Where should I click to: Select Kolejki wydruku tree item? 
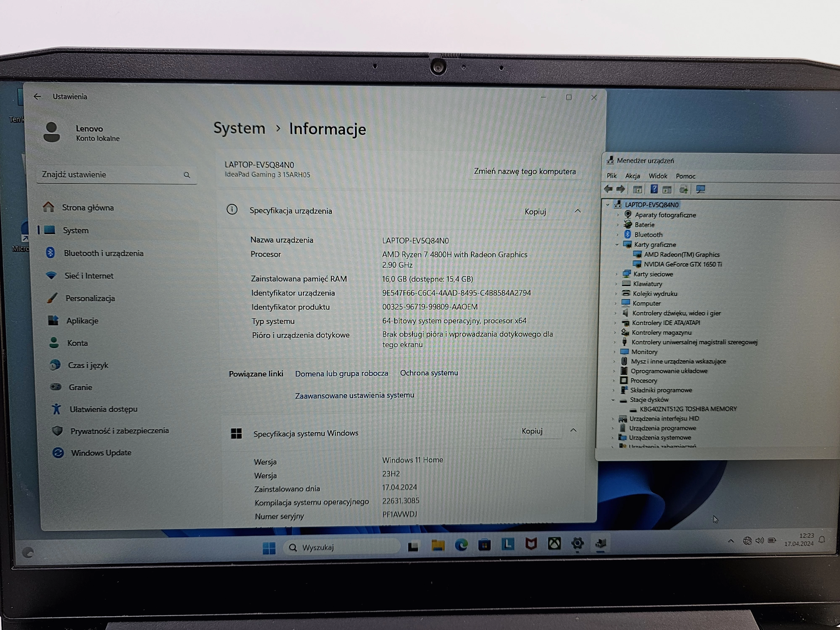[655, 294]
